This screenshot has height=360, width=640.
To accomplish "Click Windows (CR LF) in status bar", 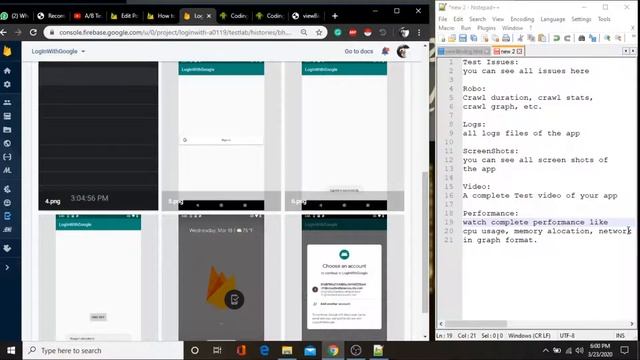I will (529, 336).
